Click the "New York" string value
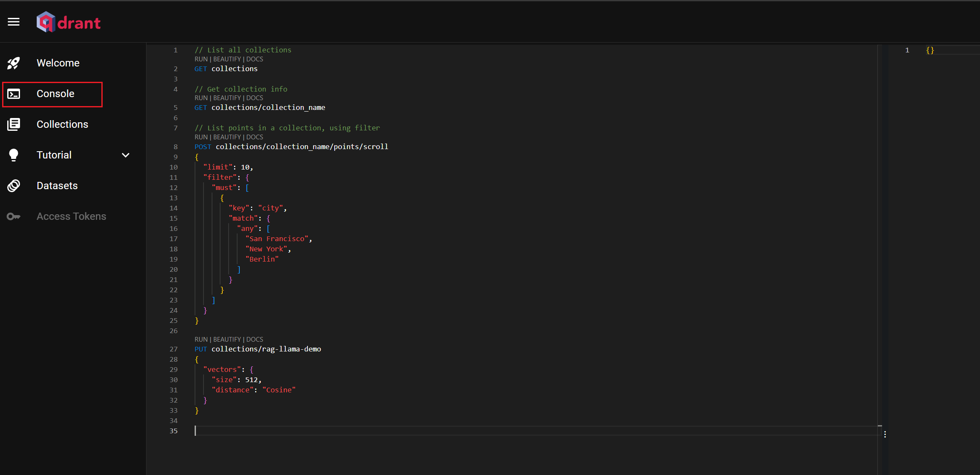 [266, 249]
